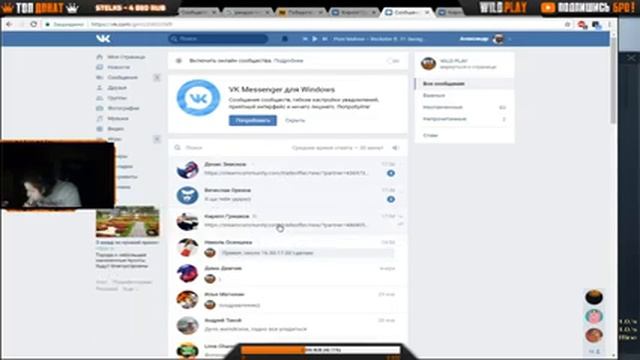
Task: Open conversation with Илья
Action: [288, 299]
